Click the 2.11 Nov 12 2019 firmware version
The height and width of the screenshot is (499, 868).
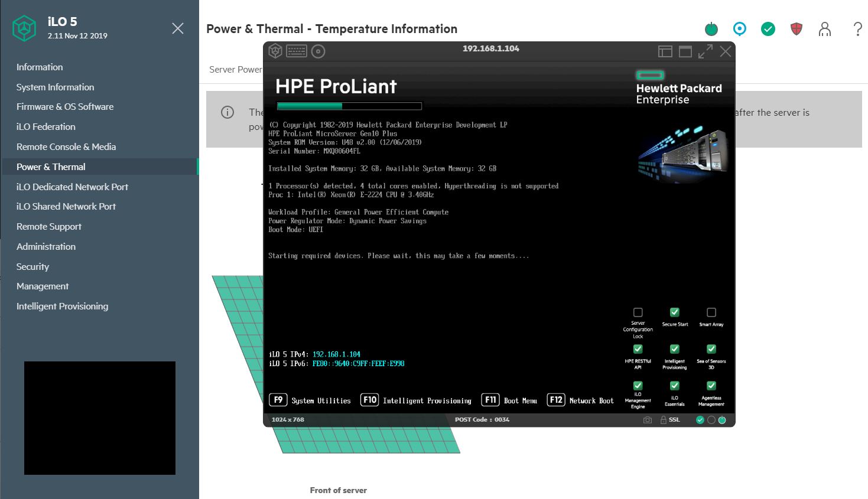[x=77, y=36]
